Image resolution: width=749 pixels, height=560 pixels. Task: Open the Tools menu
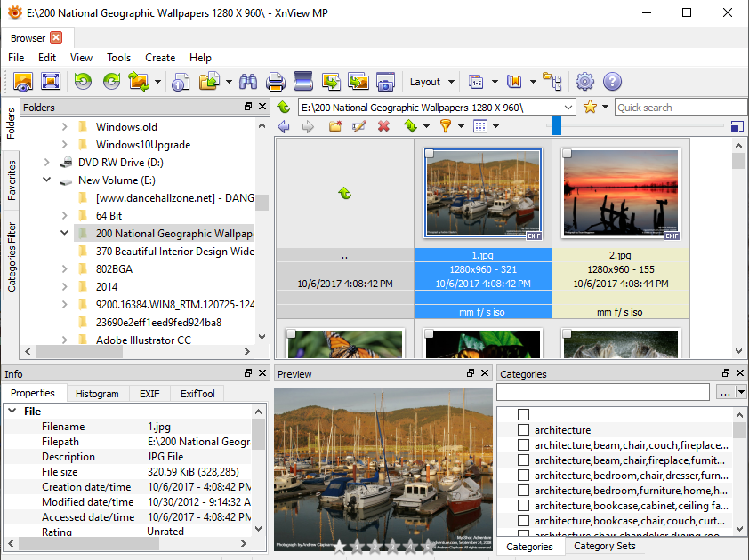click(118, 58)
